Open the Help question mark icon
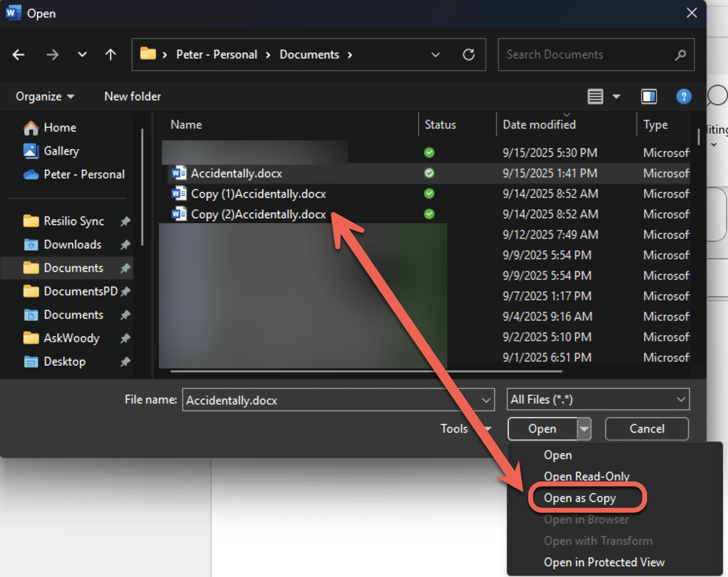The width and height of the screenshot is (728, 577). pos(684,96)
